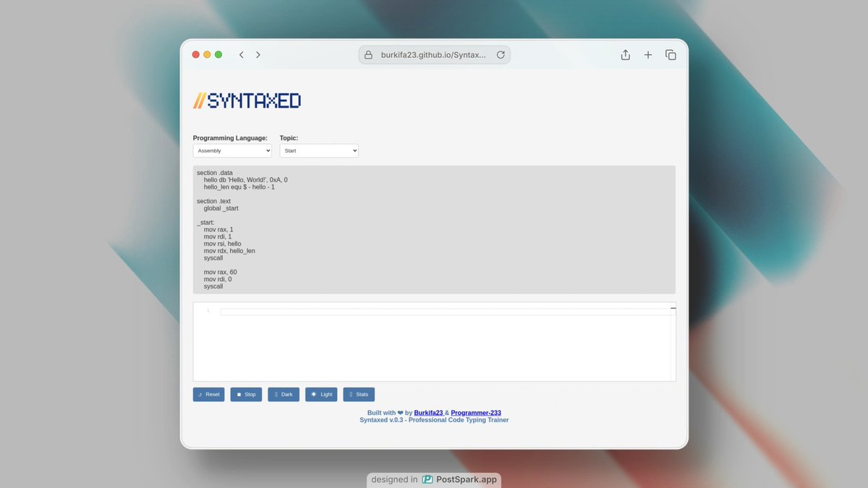Go forward with the browser forward arrow
Viewport: 868px width, 488px height.
(x=258, y=55)
